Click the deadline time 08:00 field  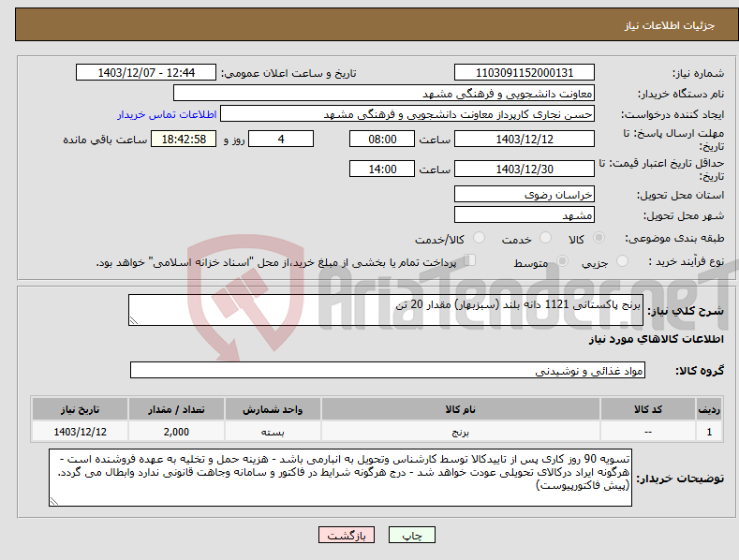(x=382, y=139)
